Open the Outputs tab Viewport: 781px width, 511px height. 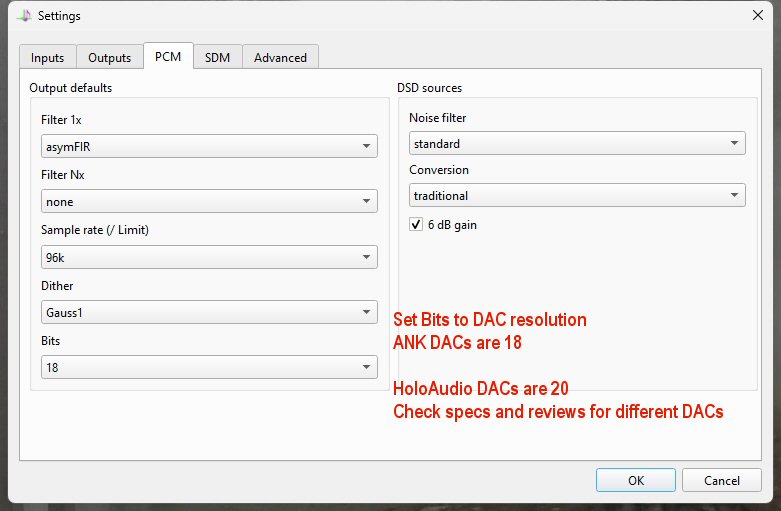tap(109, 58)
